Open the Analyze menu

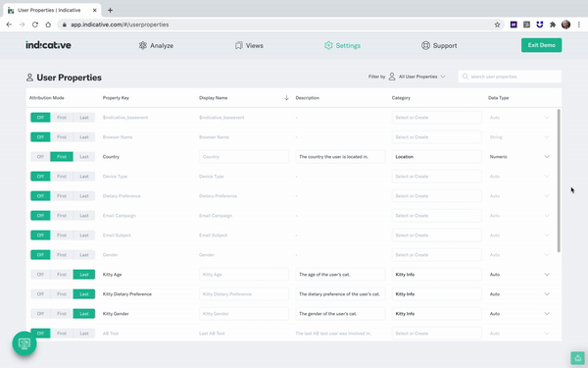point(156,45)
